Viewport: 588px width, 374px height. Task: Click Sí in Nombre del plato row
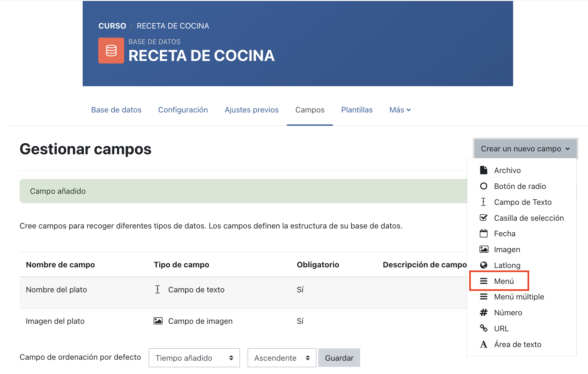tap(300, 289)
